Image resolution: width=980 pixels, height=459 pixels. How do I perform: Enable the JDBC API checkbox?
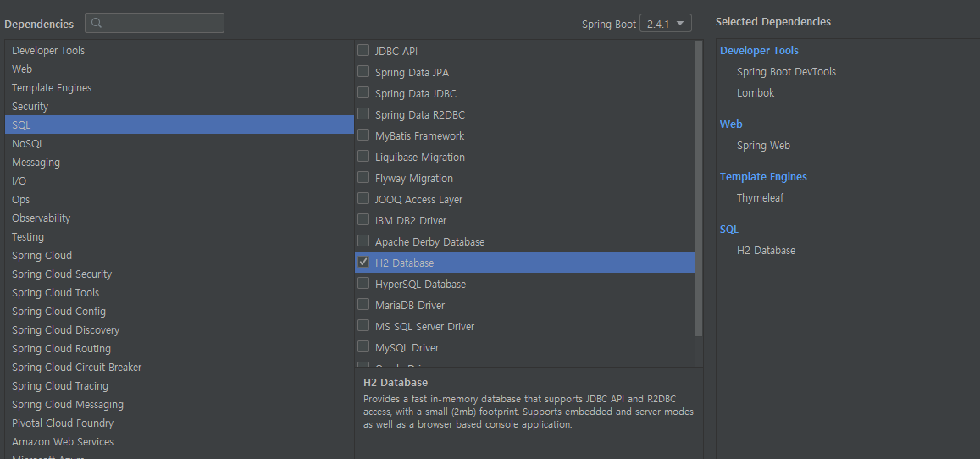coord(363,50)
